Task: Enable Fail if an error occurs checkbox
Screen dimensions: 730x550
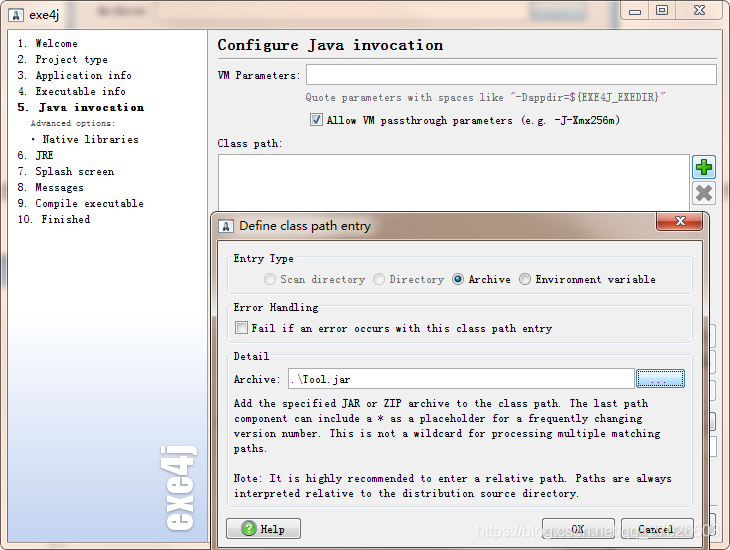Action: [241, 328]
